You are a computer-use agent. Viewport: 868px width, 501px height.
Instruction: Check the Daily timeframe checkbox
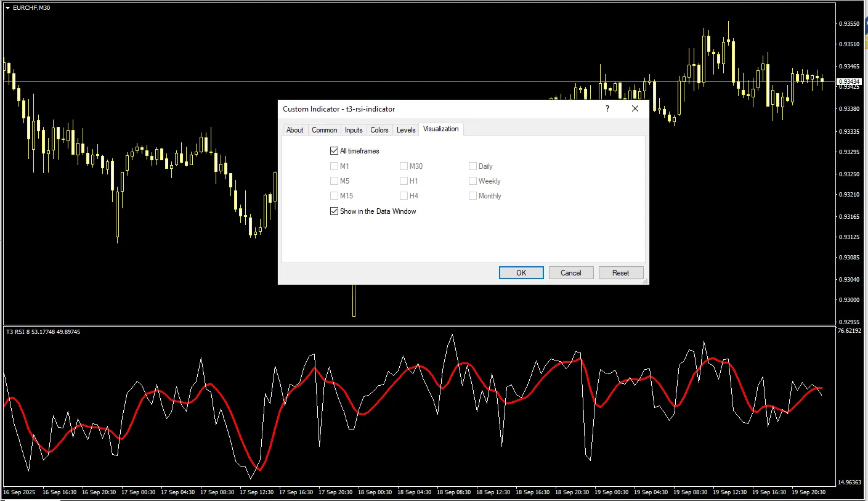click(473, 166)
